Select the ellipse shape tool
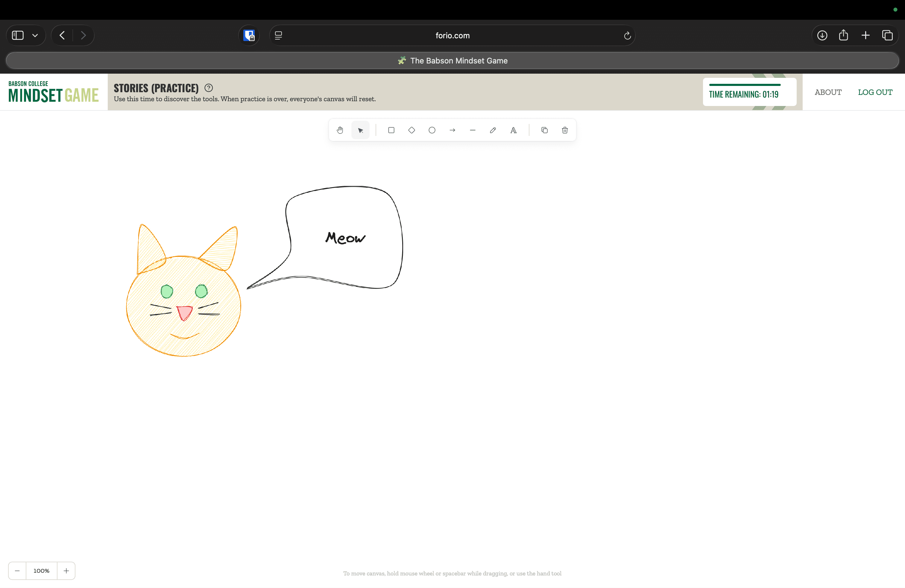This screenshot has height=588, width=905. pyautogui.click(x=432, y=130)
